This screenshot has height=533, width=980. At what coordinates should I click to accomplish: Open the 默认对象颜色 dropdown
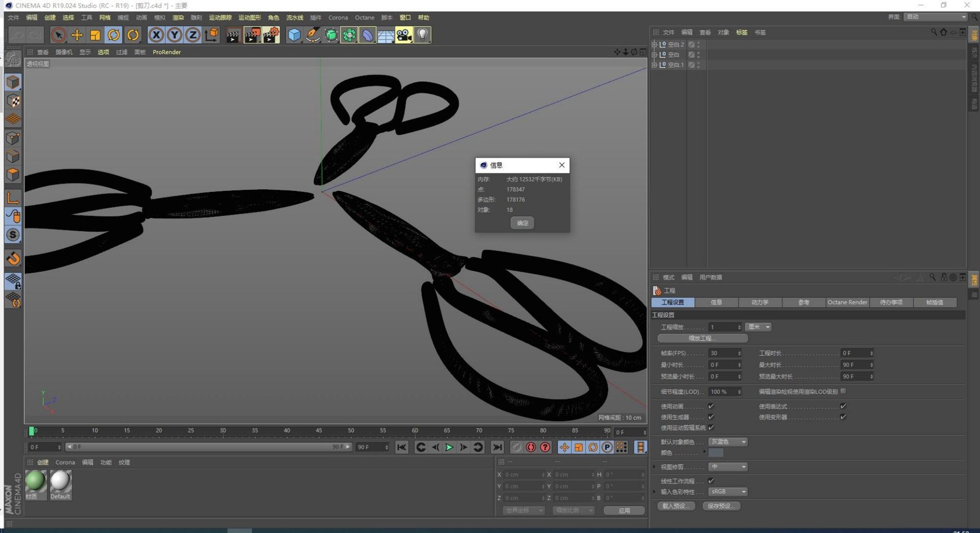coord(728,442)
